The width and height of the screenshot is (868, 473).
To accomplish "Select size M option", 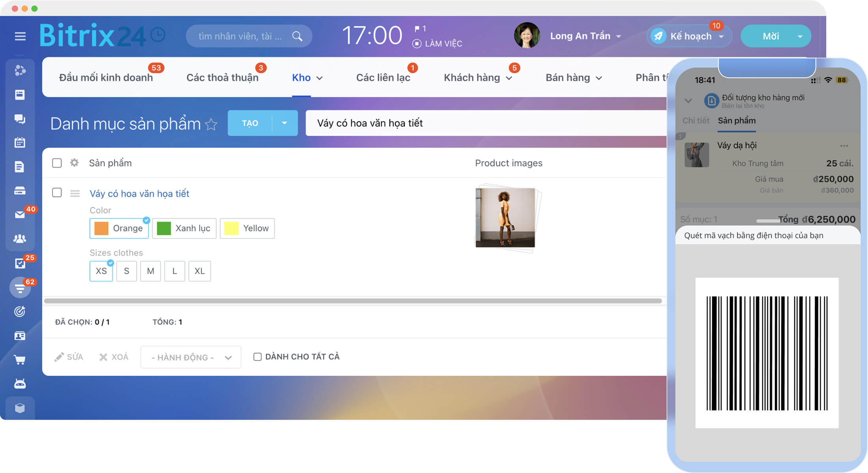I will 150,271.
